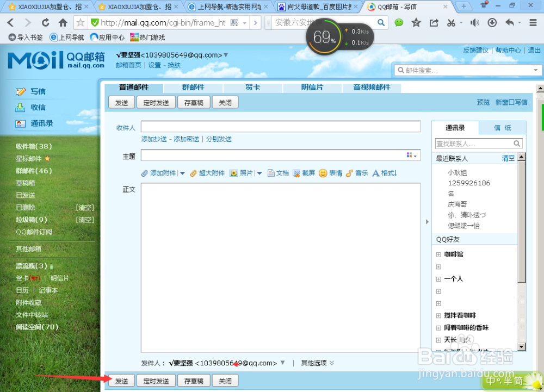Screen dimensions: 544x392
Task: Click the speaker mute icon
Action: point(474,23)
